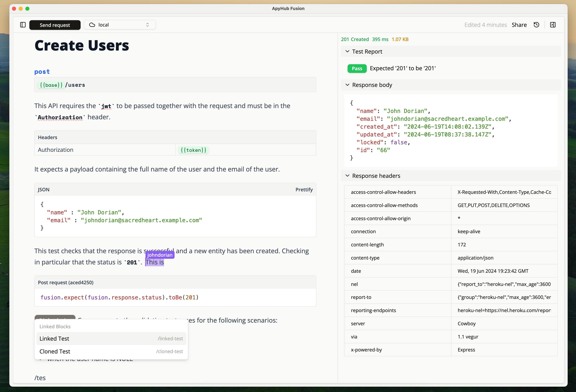Click the /tes slash command text

pyautogui.click(x=40, y=378)
